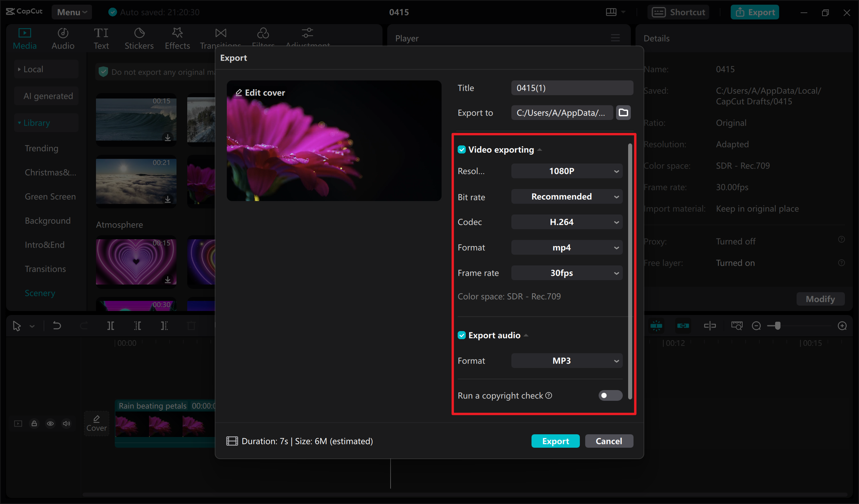
Task: Toggle the Run a copyright check switch
Action: tap(610, 395)
